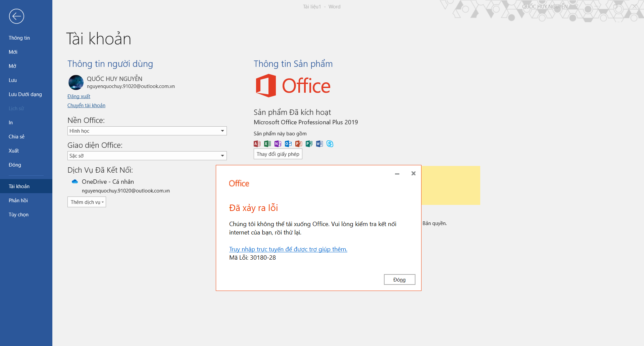644x346 pixels.
Task: Click the Skype for Business icon
Action: (x=330, y=144)
